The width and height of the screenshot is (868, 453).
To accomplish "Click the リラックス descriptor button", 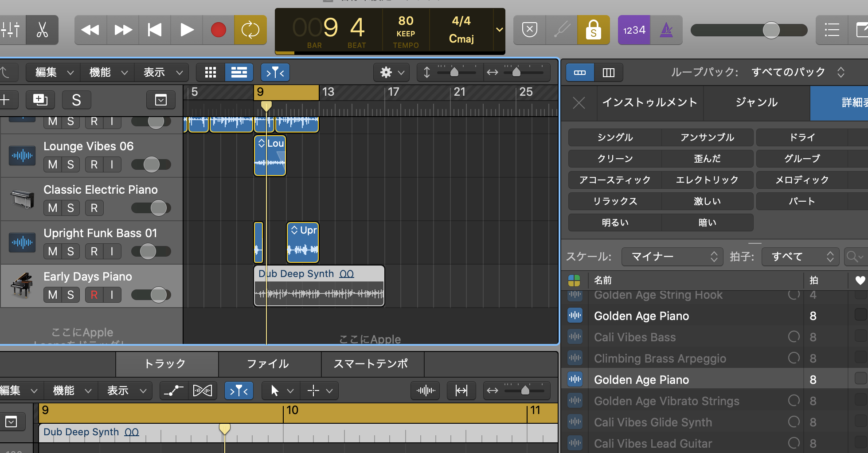I will point(614,201).
